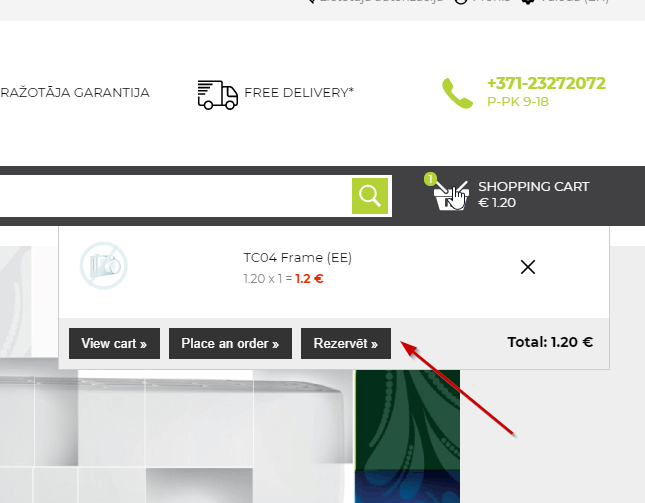Viewport: 645px width, 503px height.
Task: Click the green phone handset icon
Action: pos(457,93)
